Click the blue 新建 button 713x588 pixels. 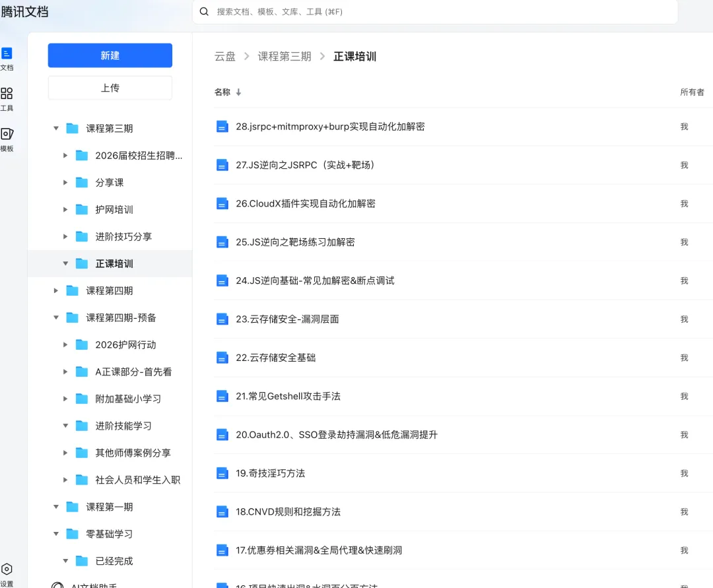point(110,55)
